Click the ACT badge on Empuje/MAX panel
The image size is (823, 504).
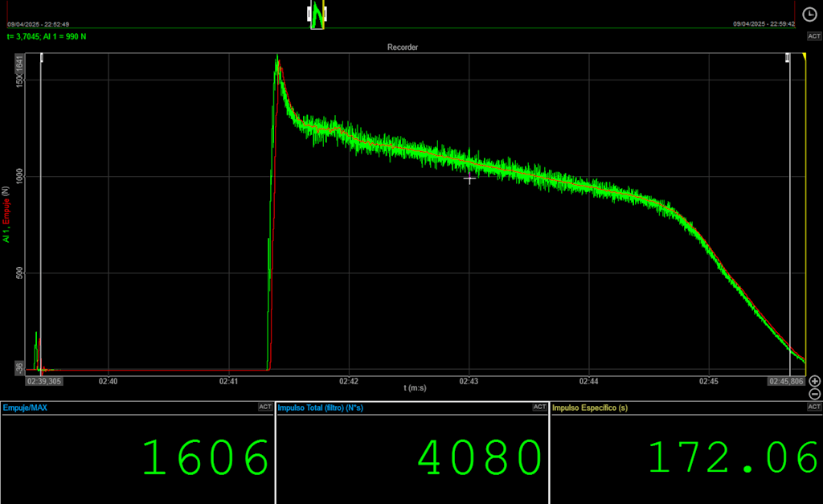[x=265, y=407]
